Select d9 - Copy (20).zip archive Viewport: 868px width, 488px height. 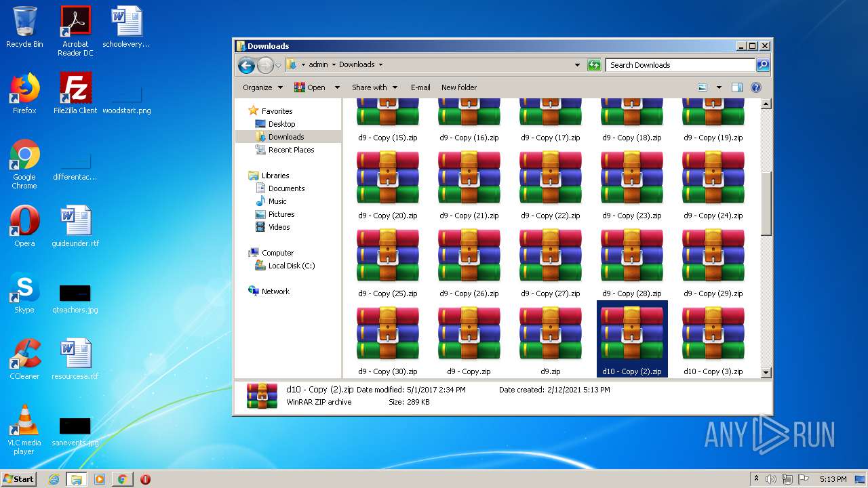388,184
